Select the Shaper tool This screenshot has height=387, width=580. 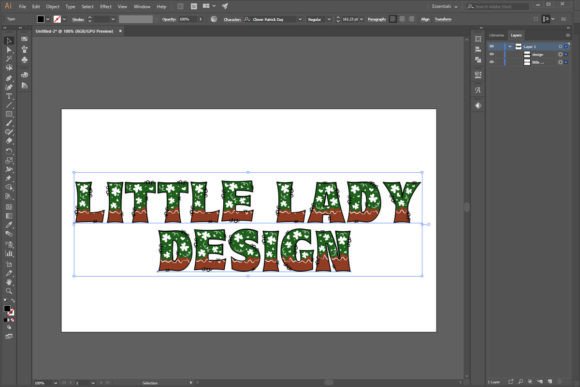click(9, 132)
